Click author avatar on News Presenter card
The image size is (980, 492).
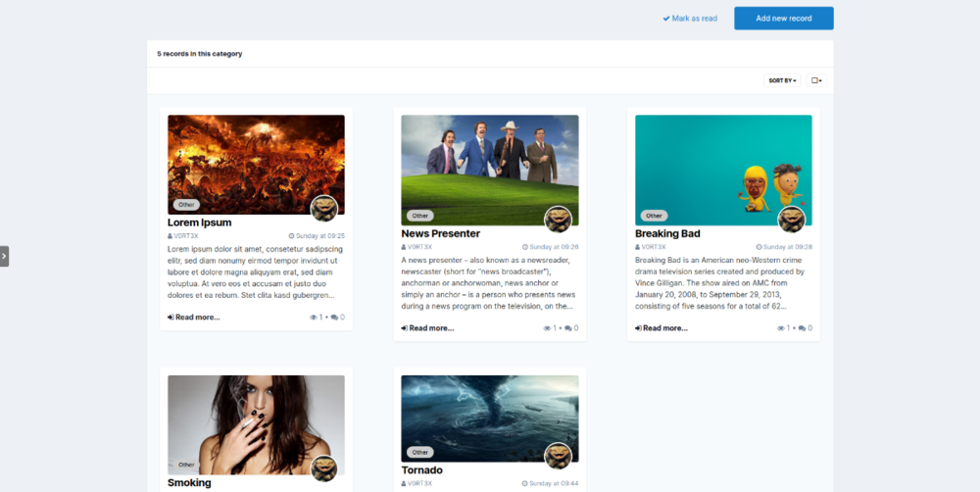[x=559, y=221]
